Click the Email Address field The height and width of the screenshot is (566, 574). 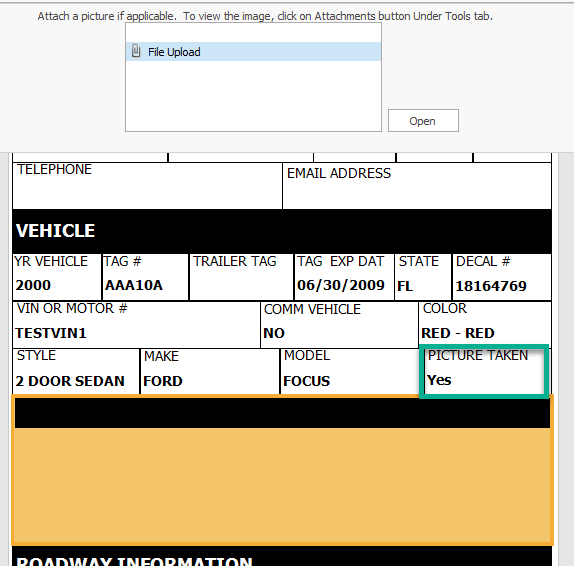tap(417, 186)
